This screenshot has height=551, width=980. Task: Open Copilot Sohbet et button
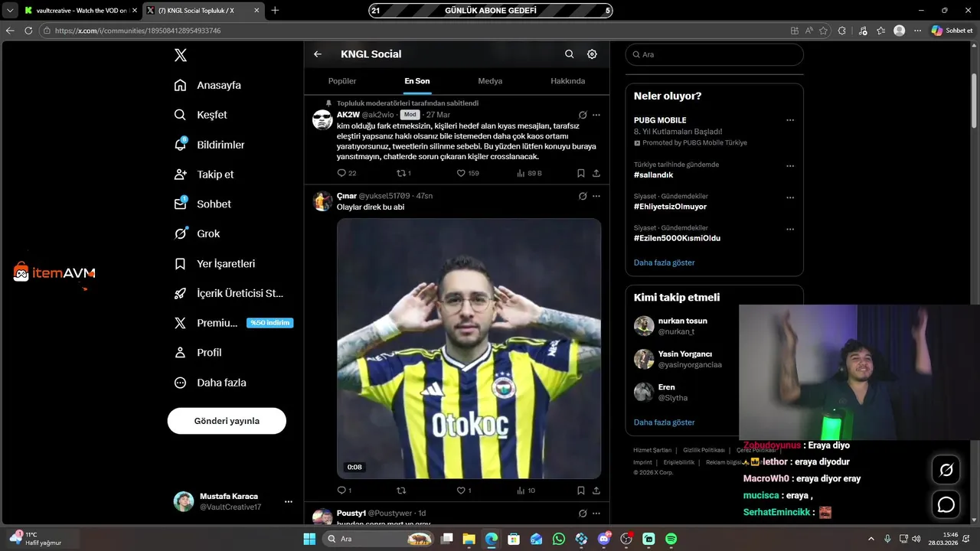pos(952,31)
